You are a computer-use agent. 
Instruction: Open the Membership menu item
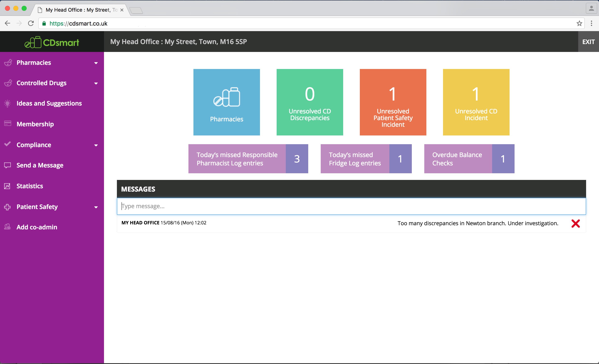pyautogui.click(x=35, y=124)
